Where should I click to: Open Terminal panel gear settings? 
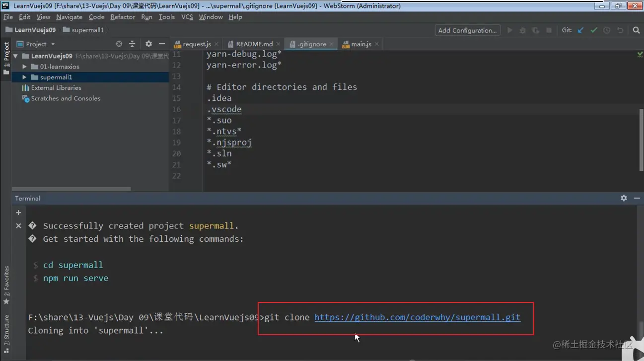point(624,198)
